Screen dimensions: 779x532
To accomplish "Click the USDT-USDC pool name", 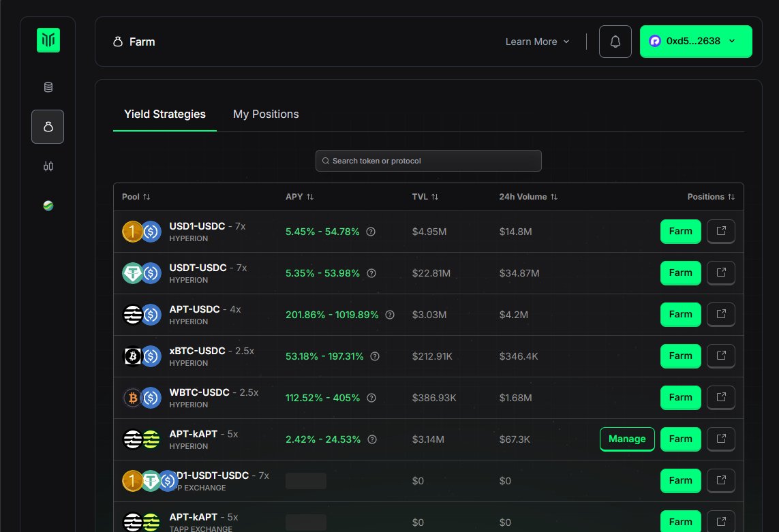I will click(198, 268).
